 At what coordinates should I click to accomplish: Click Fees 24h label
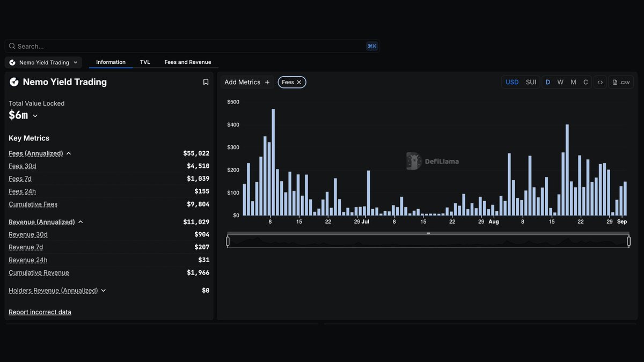point(22,191)
